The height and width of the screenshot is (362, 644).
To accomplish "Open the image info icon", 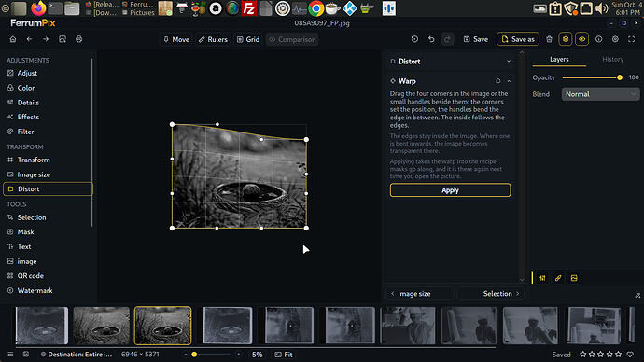I will 599,39.
